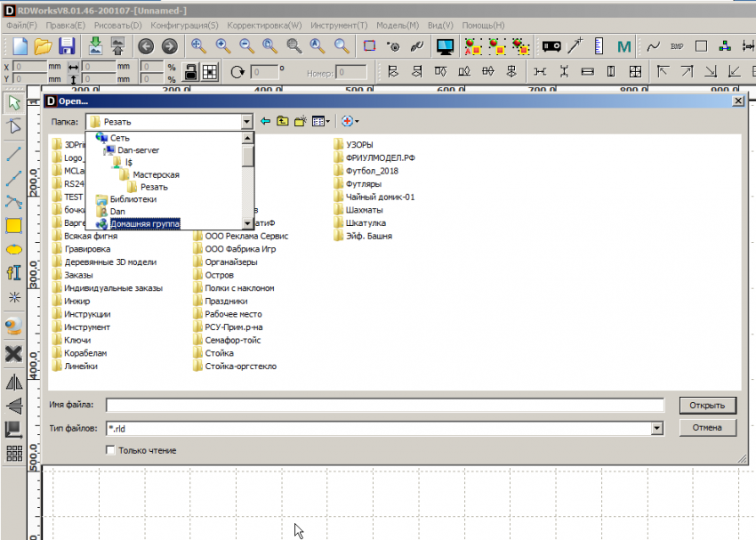
Task: Choose the Text tool in left toolbar
Action: click(x=13, y=273)
